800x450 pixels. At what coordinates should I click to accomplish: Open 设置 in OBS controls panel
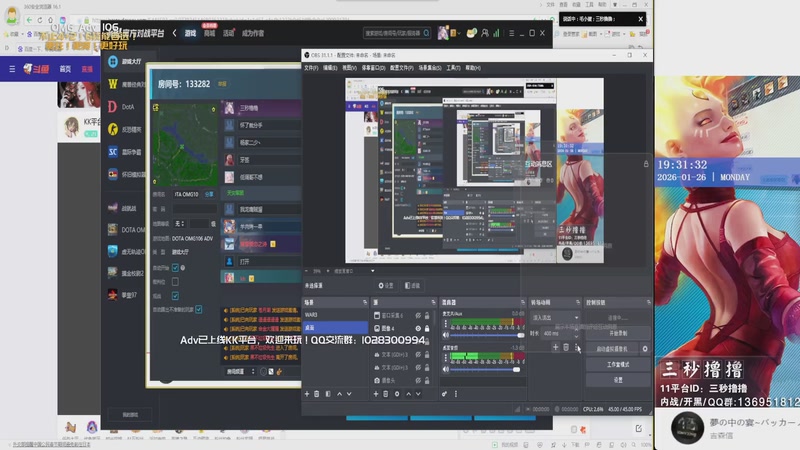[x=618, y=380]
